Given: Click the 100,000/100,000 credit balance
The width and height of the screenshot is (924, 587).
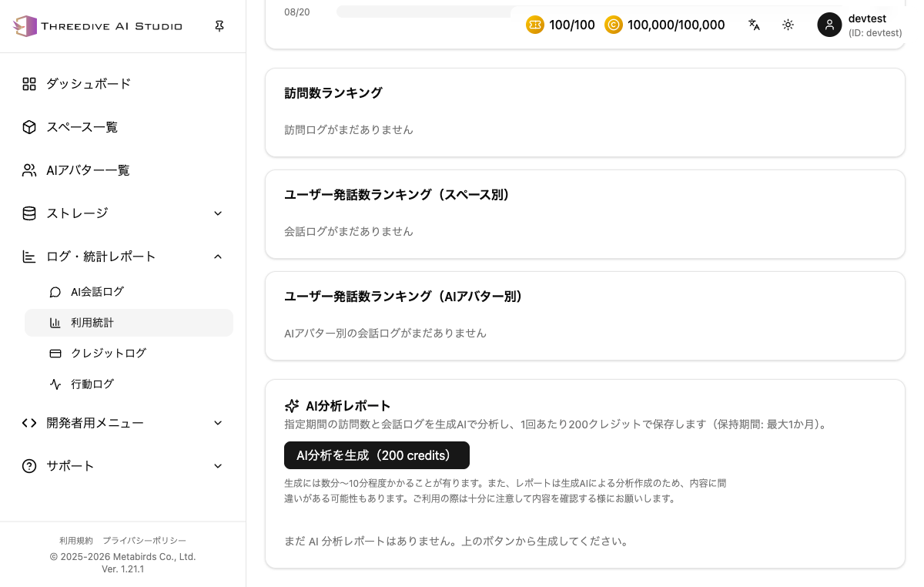Looking at the screenshot, I should pyautogui.click(x=676, y=25).
